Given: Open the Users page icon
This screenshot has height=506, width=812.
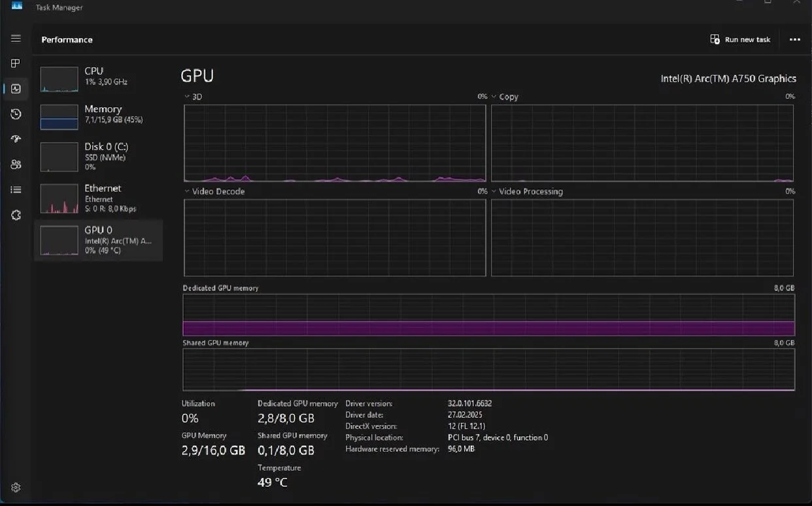Looking at the screenshot, I should (16, 164).
